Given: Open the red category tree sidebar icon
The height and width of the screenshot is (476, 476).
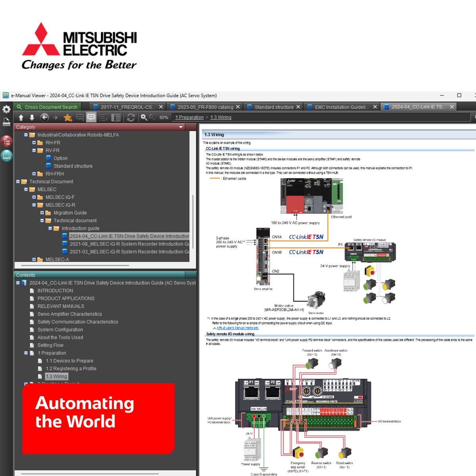Looking at the screenshot, I should 6,141.
